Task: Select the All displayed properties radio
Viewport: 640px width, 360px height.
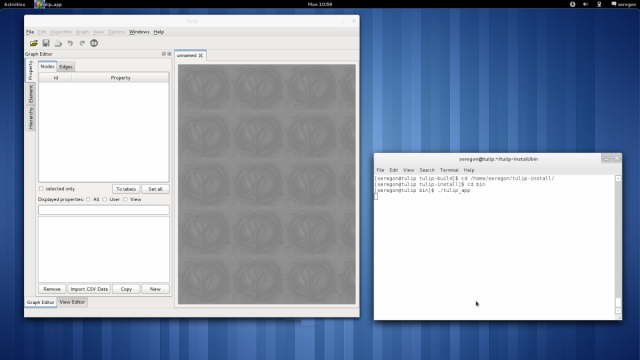Action: pos(89,200)
